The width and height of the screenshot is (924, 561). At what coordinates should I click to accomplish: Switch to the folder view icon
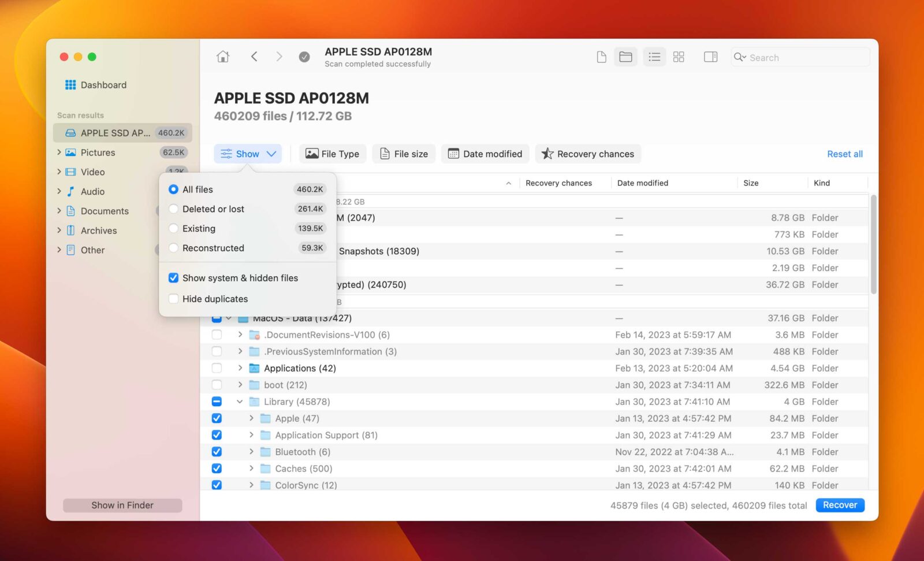[x=625, y=57]
